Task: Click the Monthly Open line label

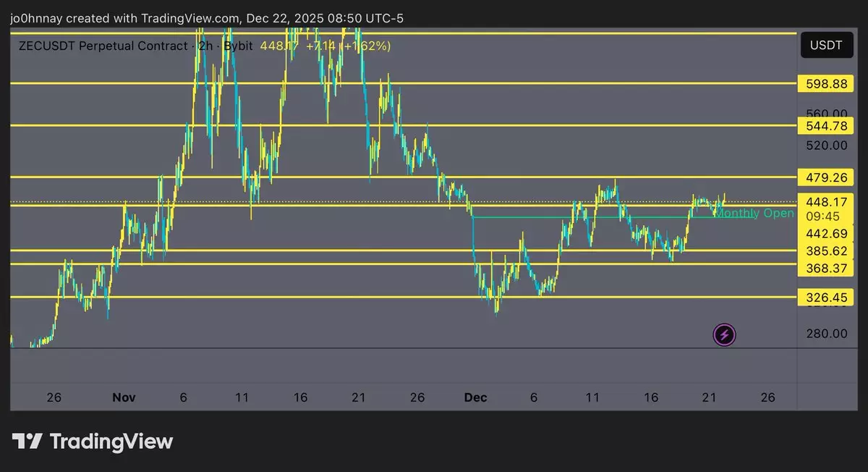Action: click(x=754, y=213)
